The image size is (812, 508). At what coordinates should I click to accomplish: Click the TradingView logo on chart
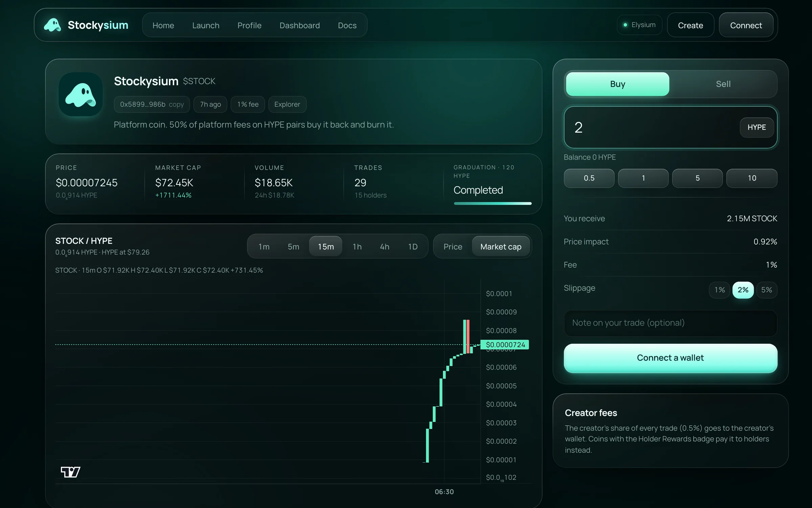coord(70,472)
